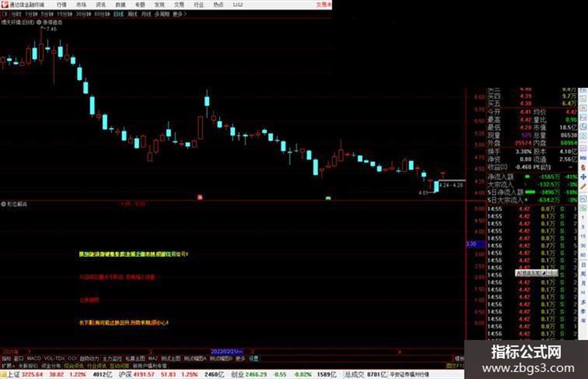Select 周 period in right sidebar
588x379 pixels.
tap(583, 274)
